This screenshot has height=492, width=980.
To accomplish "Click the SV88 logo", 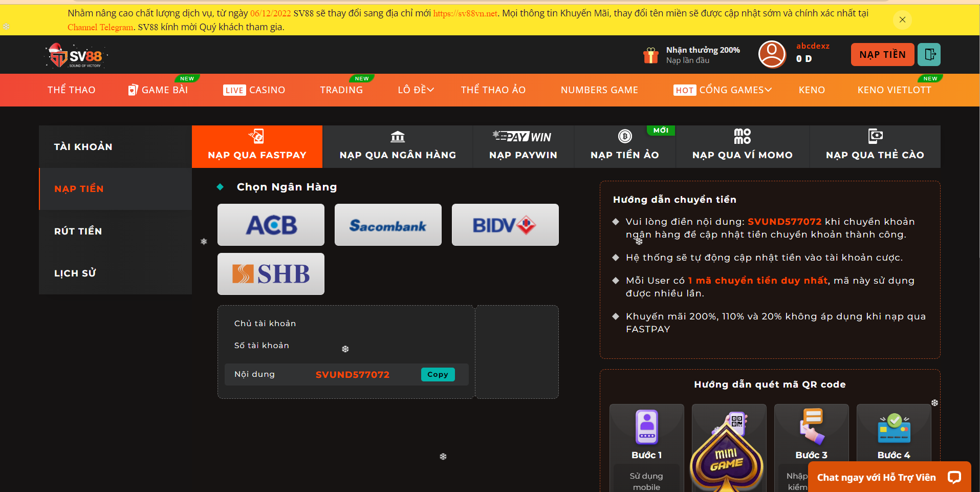I will [x=77, y=55].
